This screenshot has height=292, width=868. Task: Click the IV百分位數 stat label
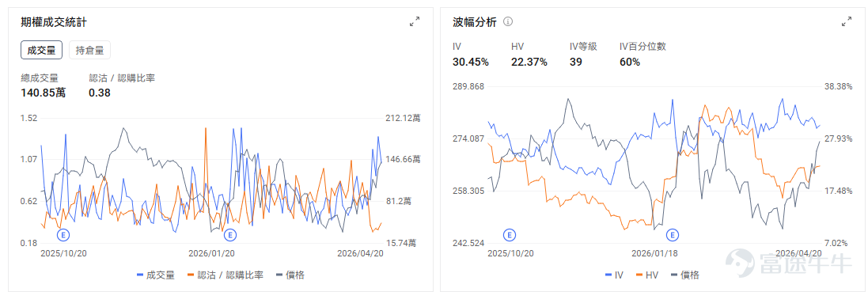pyautogui.click(x=642, y=47)
